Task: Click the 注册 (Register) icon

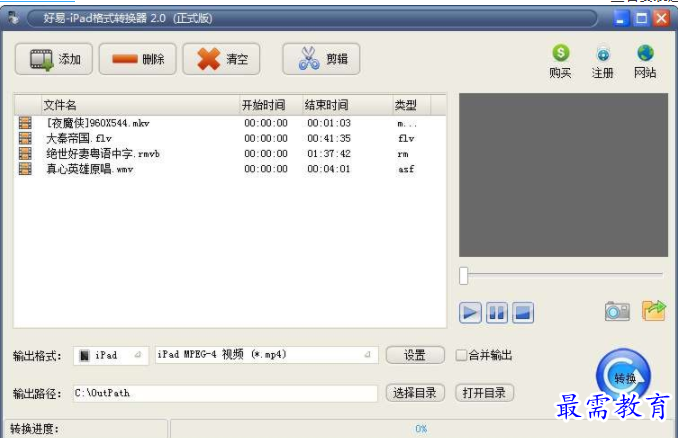Action: pos(603,54)
